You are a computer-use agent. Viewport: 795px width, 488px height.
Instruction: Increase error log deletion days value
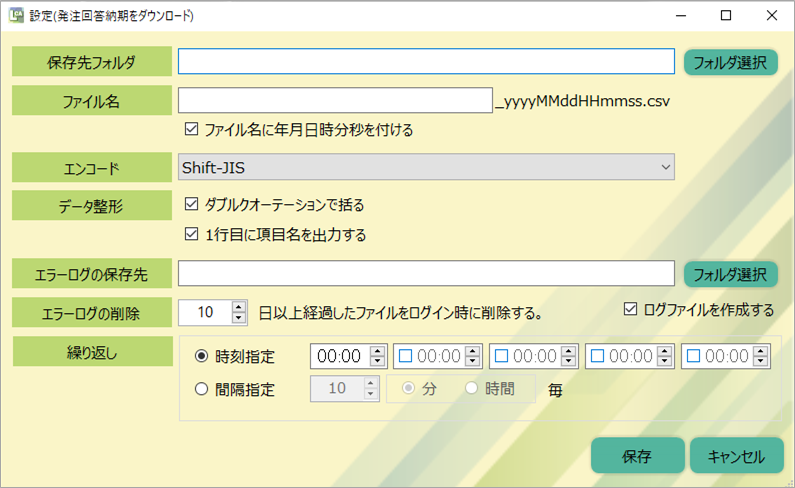tap(239, 307)
